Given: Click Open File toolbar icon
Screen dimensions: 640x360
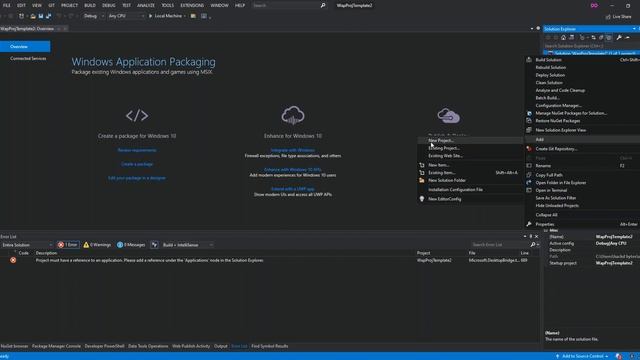Looking at the screenshot, I should 33,16.
